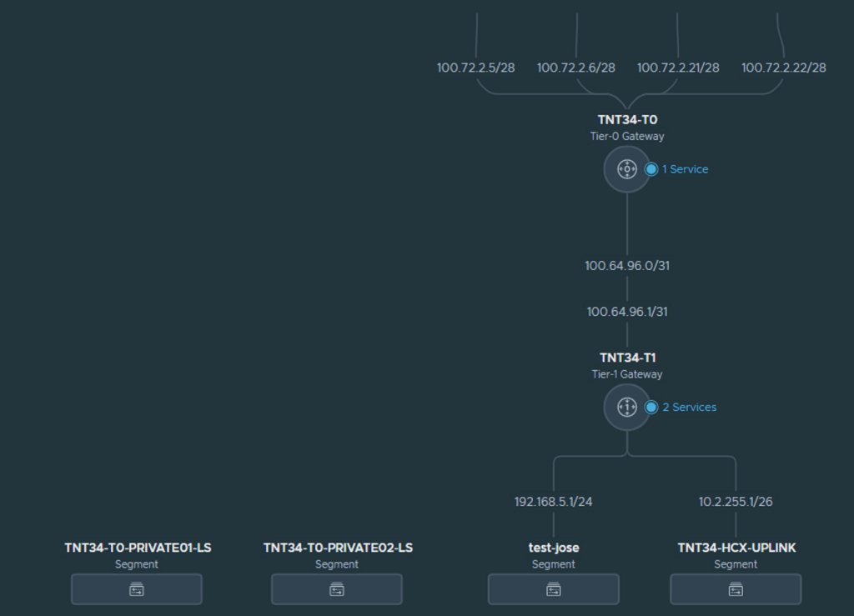Select the 100.72.2.21/28 uplink address
The height and width of the screenshot is (616, 854).
tap(678, 68)
